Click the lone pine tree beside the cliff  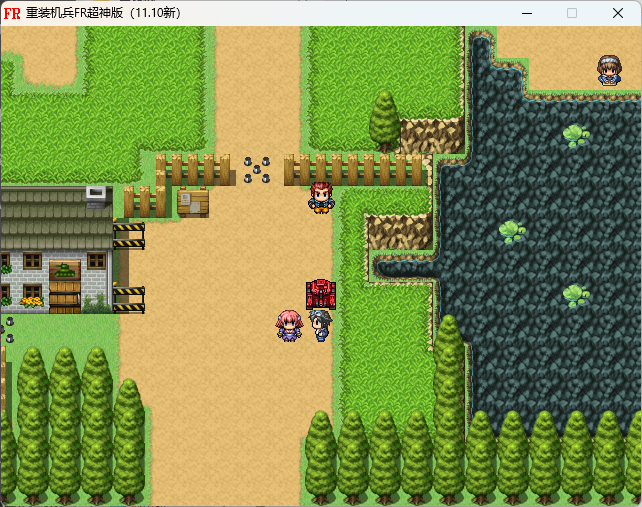pos(384,121)
